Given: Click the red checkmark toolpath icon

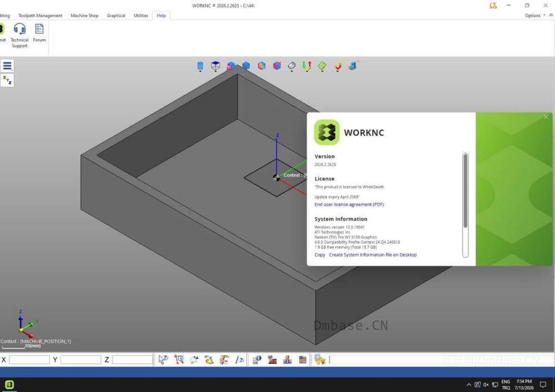Looking at the screenshot, I should point(338,66).
